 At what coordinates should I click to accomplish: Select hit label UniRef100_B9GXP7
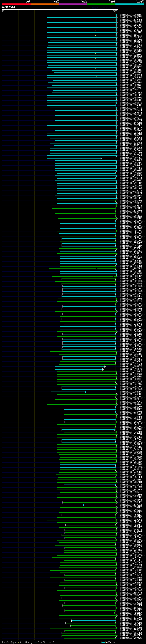tap(131, 161)
